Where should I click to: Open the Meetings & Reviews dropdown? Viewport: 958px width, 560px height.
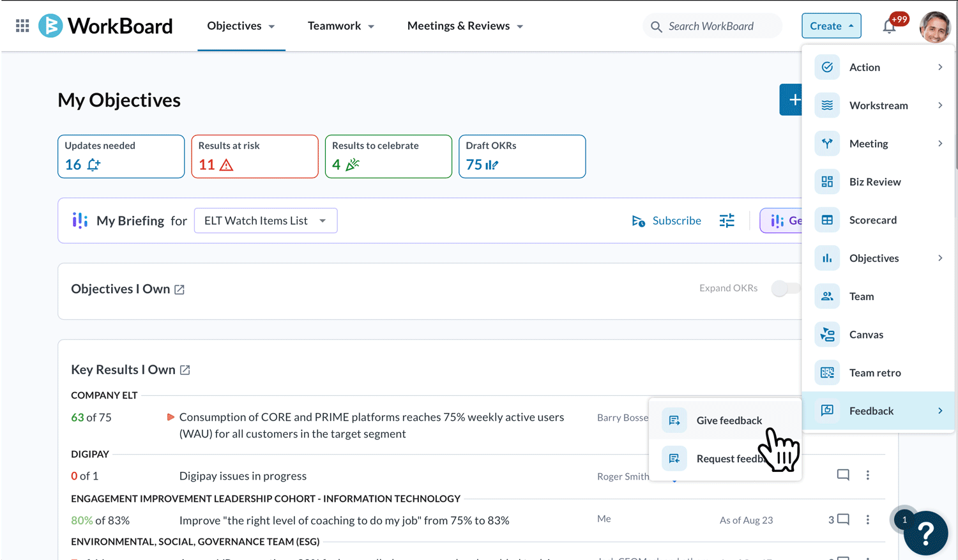465,26
